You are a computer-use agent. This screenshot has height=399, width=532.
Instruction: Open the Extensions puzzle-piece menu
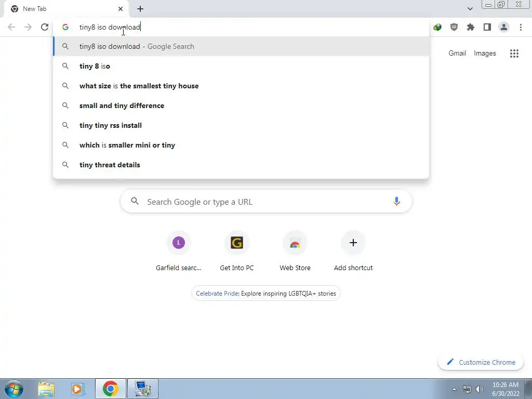471,27
